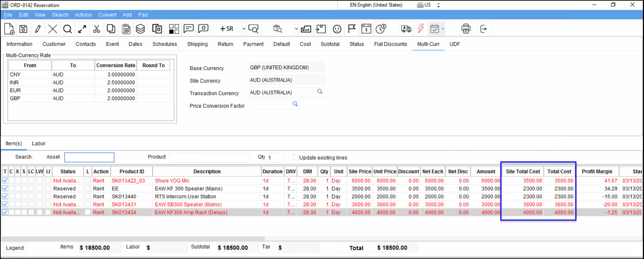Viewport: 644px width, 259px height.
Task: Open the Convert menu
Action: (x=107, y=15)
